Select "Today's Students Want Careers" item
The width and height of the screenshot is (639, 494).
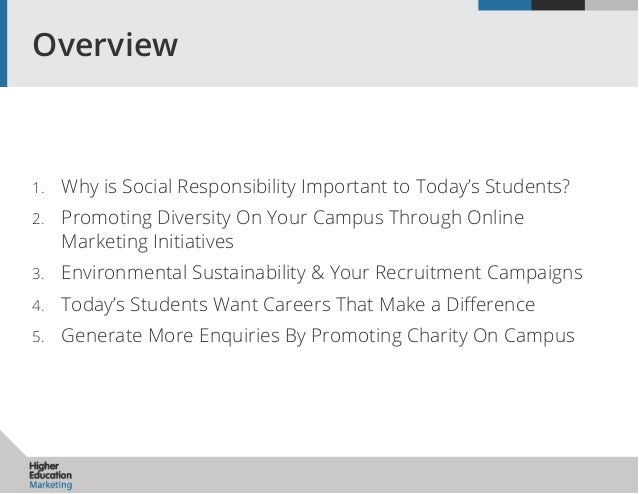298,304
